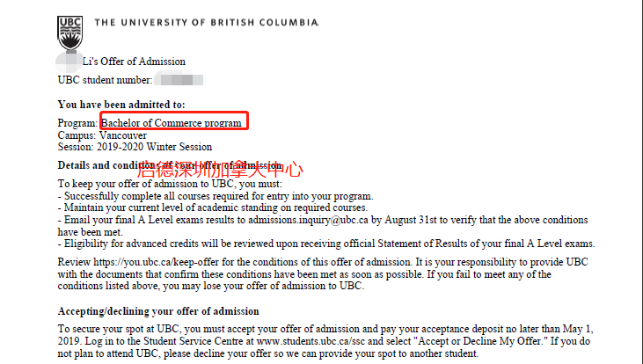This screenshot has height=364, width=643.
Task: Click The University of British Columbia header
Action: (x=206, y=23)
